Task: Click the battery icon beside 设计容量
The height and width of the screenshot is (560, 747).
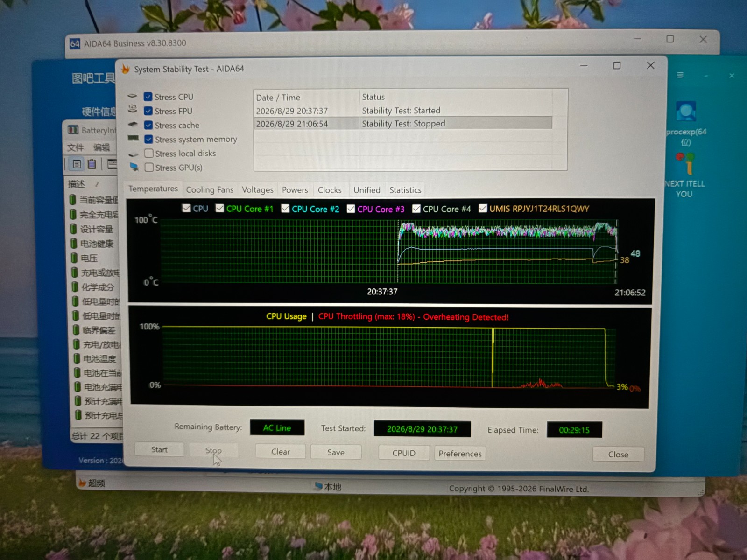Action: (x=73, y=229)
